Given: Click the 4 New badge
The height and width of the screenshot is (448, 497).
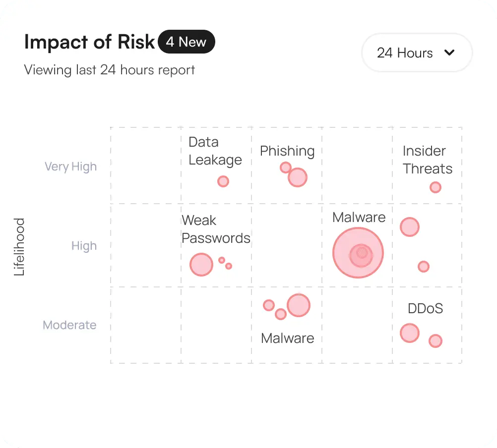Looking at the screenshot, I should pyautogui.click(x=186, y=42).
